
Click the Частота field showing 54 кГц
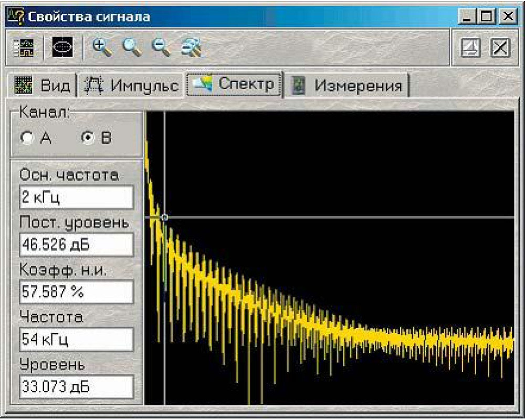76,340
